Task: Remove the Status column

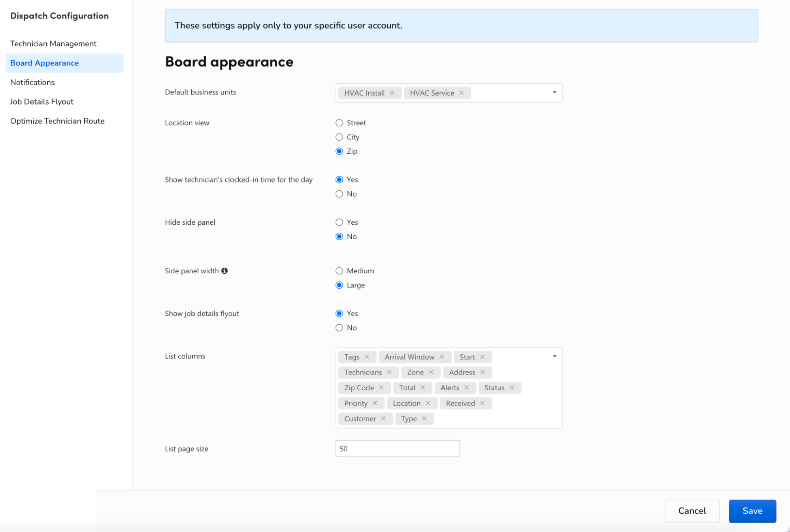Action: tap(512, 387)
